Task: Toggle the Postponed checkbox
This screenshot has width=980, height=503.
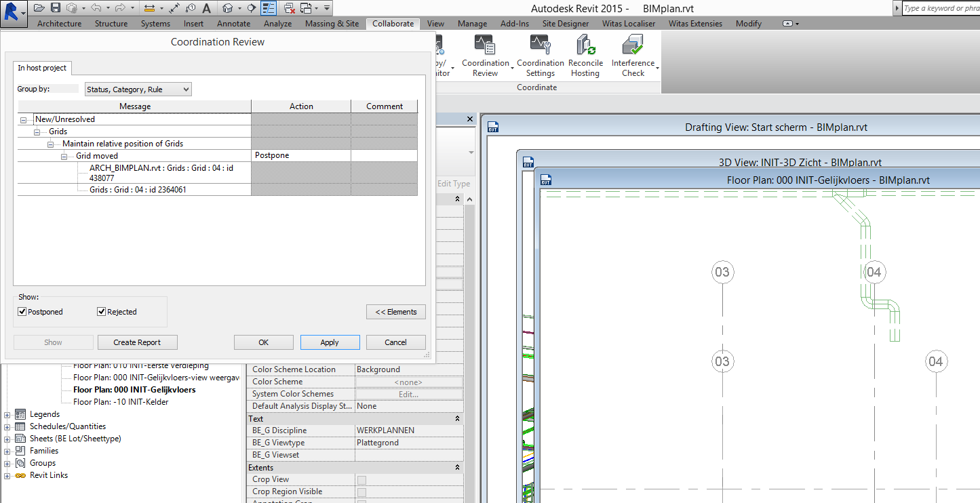Action: pos(22,312)
